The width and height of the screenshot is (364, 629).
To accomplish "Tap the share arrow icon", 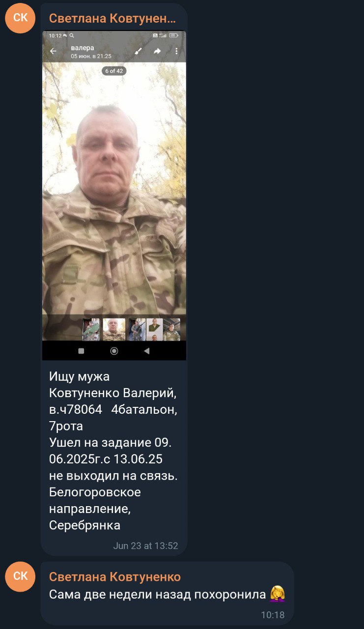I will point(157,51).
